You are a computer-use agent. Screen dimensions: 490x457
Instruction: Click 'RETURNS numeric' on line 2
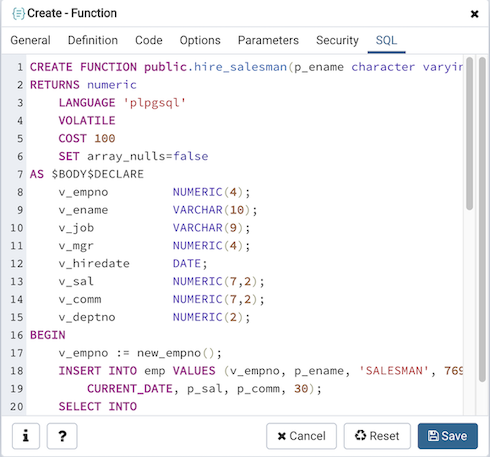83,85
